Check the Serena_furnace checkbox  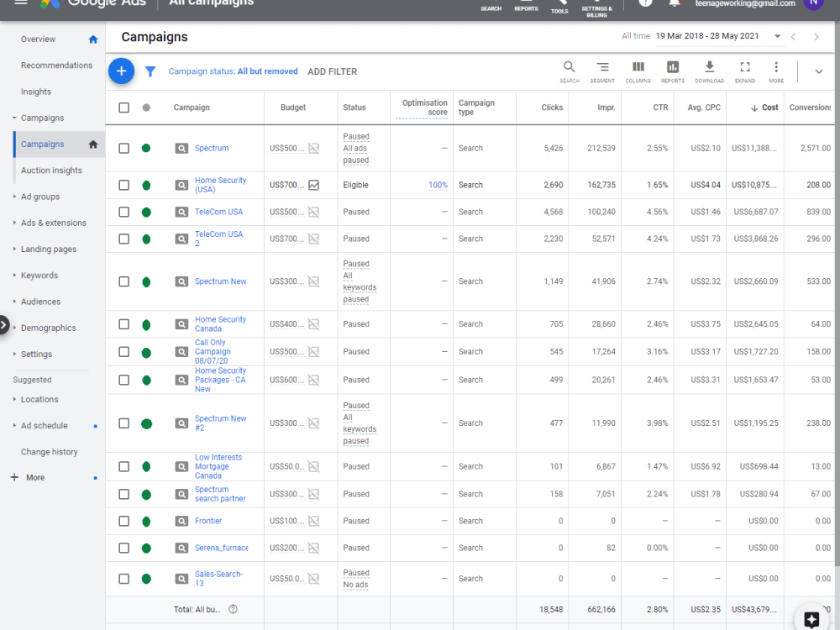pos(123,548)
